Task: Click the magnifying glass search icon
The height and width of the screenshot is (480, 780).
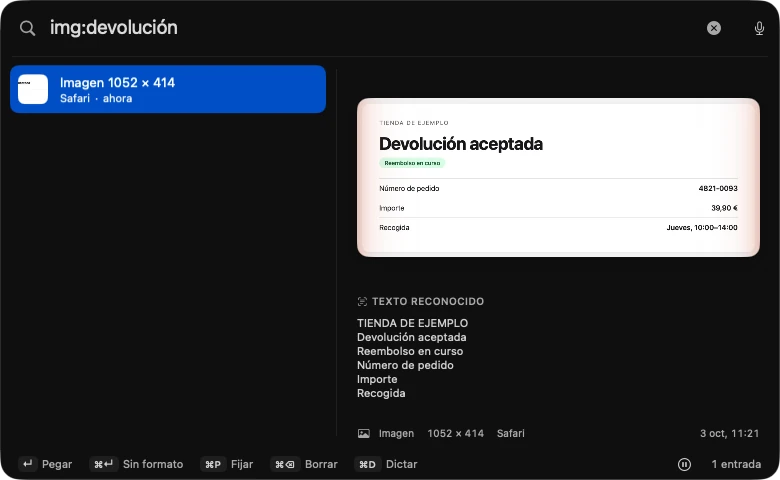Action: tap(27, 28)
